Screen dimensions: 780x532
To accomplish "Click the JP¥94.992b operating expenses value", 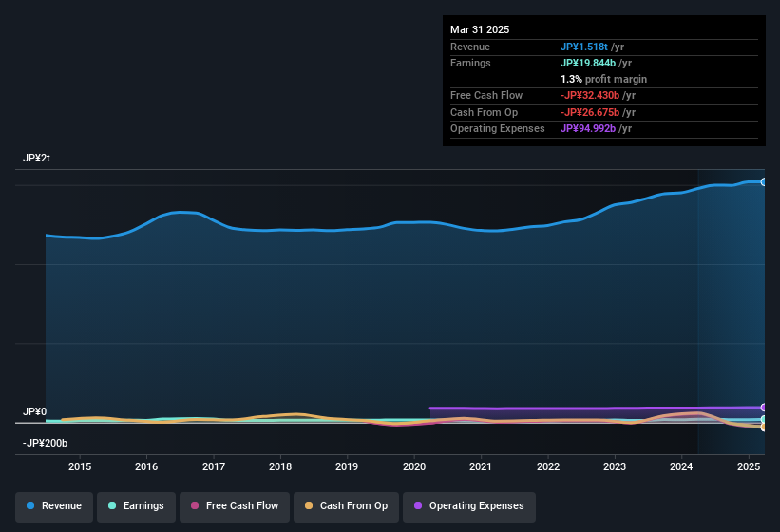I will 588,129.
